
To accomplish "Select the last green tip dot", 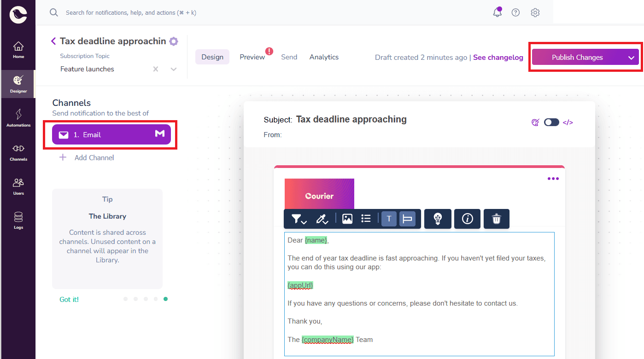I will [165, 299].
